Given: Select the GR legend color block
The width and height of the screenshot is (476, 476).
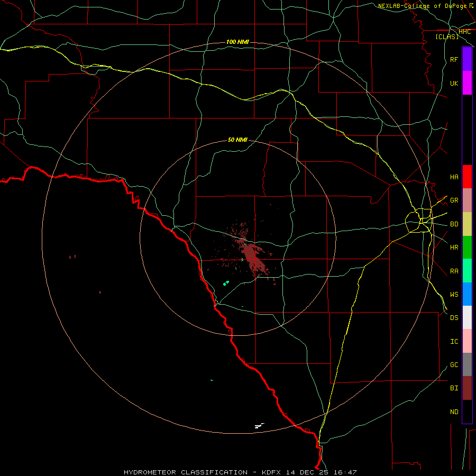Looking at the screenshot, I should 467,200.
